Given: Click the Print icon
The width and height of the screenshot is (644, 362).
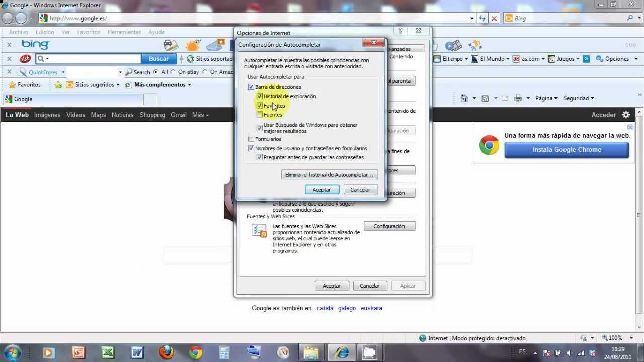Looking at the screenshot, I should coord(518,98).
